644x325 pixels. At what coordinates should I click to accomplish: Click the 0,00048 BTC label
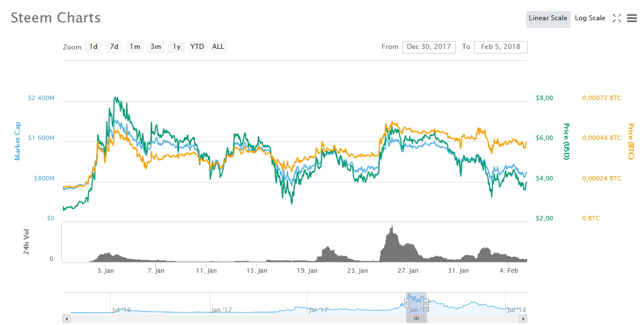[602, 138]
